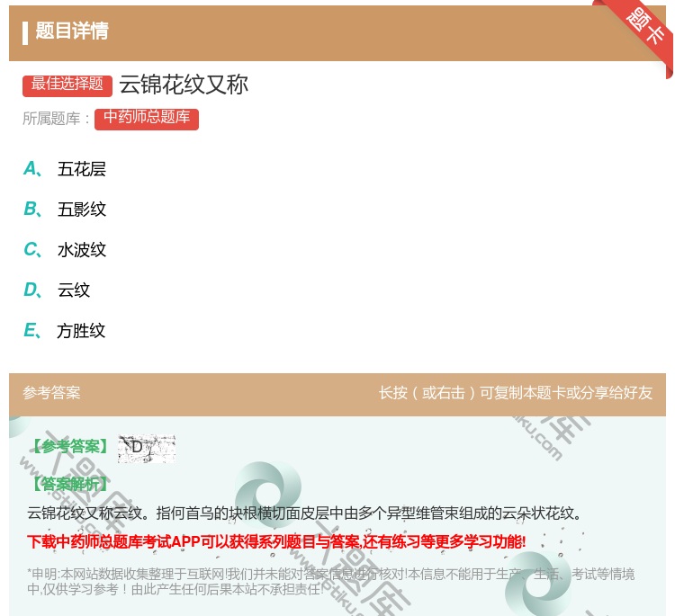Select option A 五花层
Viewport: 675px width, 616px height.
pos(65,169)
